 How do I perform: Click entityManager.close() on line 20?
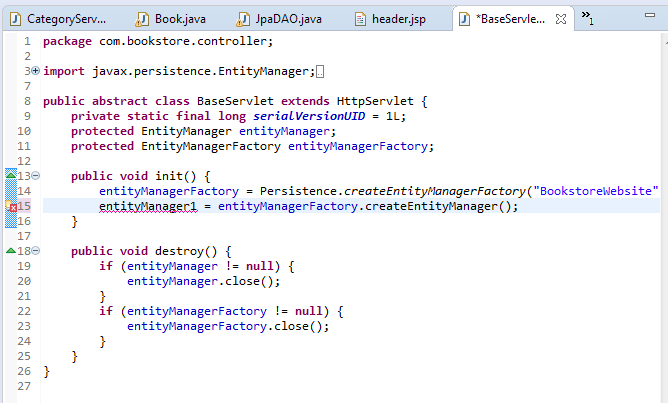pyautogui.click(x=203, y=281)
